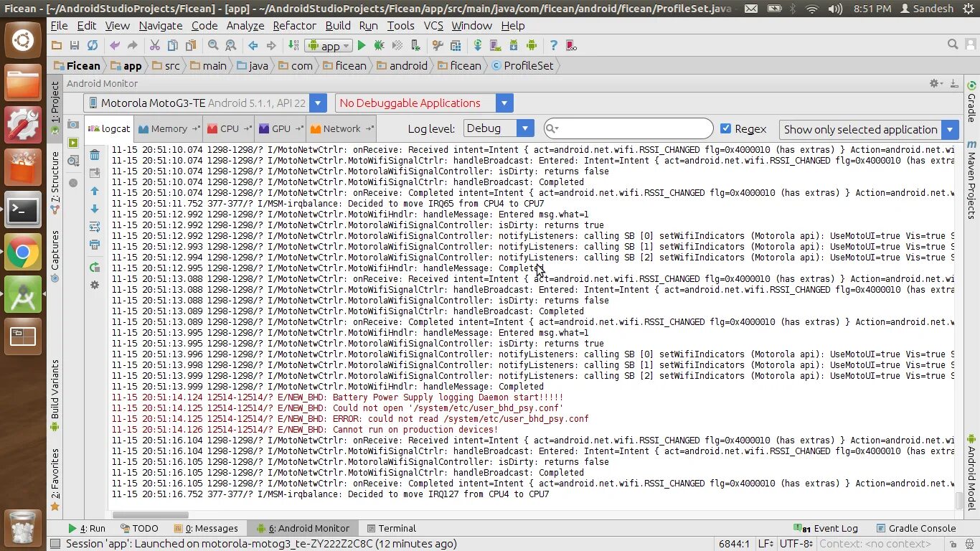The width and height of the screenshot is (980, 551).
Task: Switch to the GPU tab
Action: (x=281, y=129)
